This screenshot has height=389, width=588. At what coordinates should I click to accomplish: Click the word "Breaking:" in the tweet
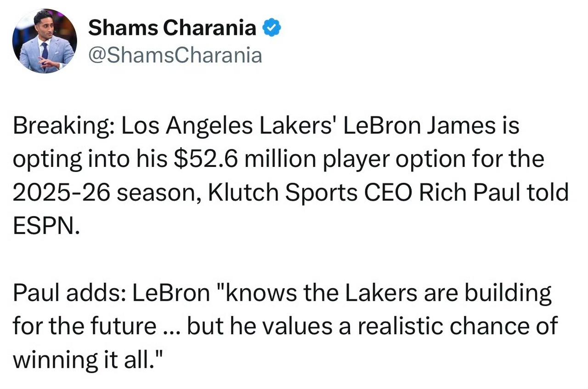tap(63, 127)
